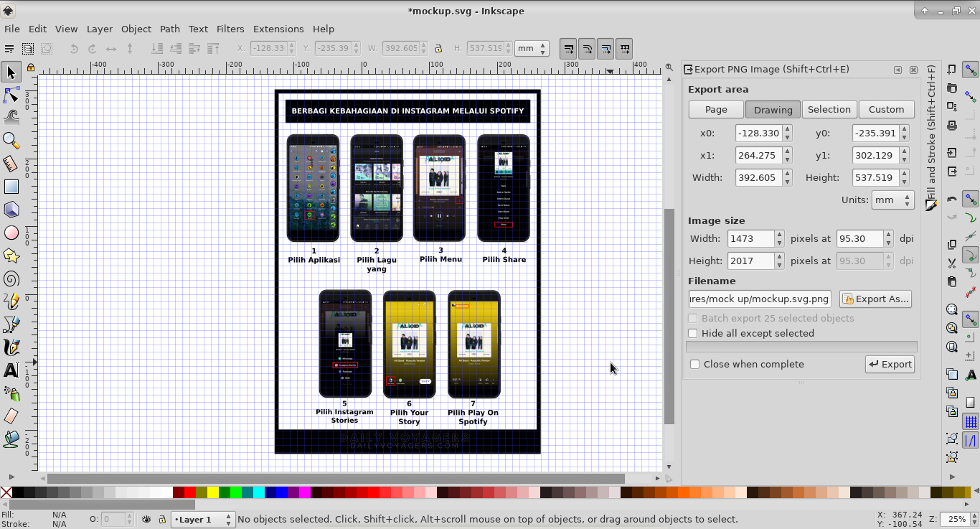Viewport: 980px width, 529px height.
Task: Select the Node edit tool
Action: point(11,95)
